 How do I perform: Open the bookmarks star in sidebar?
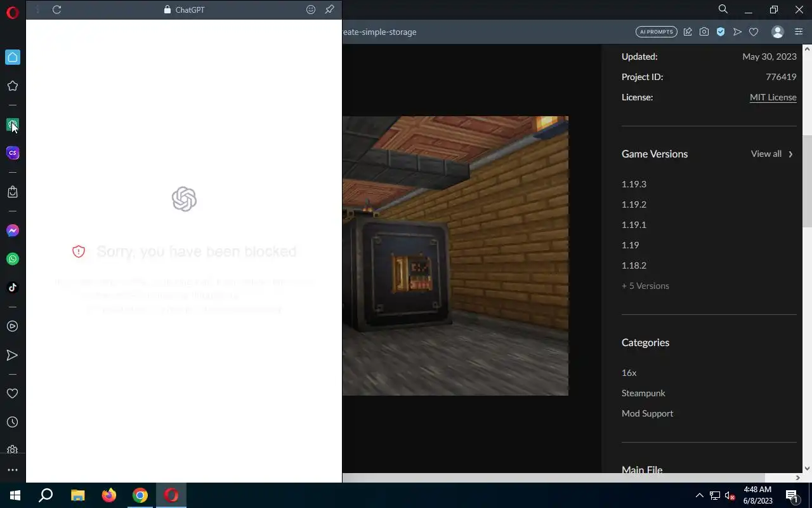pos(13,86)
